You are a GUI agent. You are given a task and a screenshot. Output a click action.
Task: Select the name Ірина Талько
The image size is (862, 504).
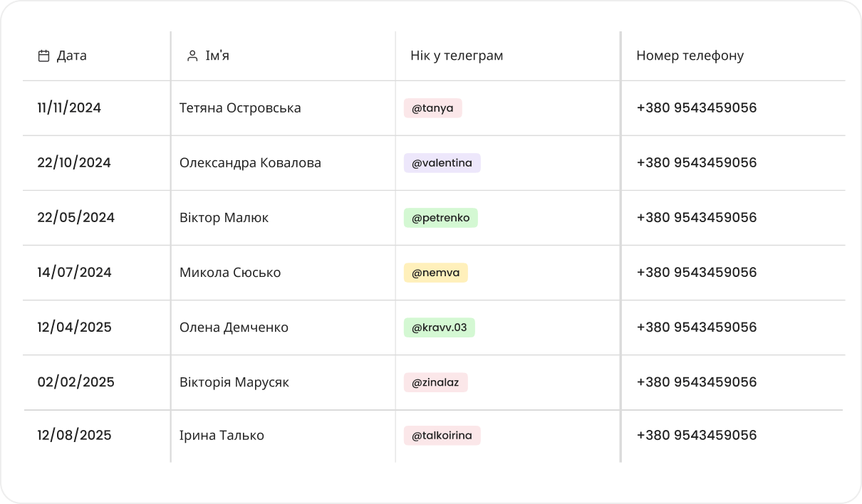222,436
